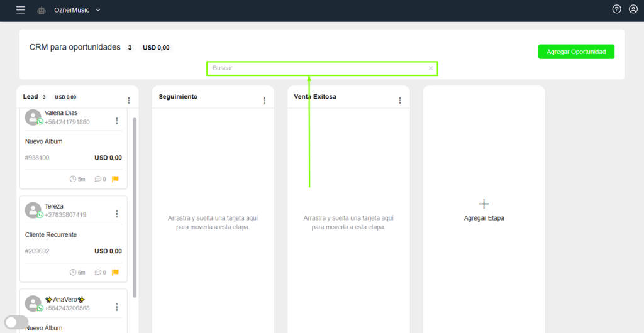This screenshot has width=644, height=333.
Task: Click the Agregar Etapa label
Action: click(x=484, y=218)
